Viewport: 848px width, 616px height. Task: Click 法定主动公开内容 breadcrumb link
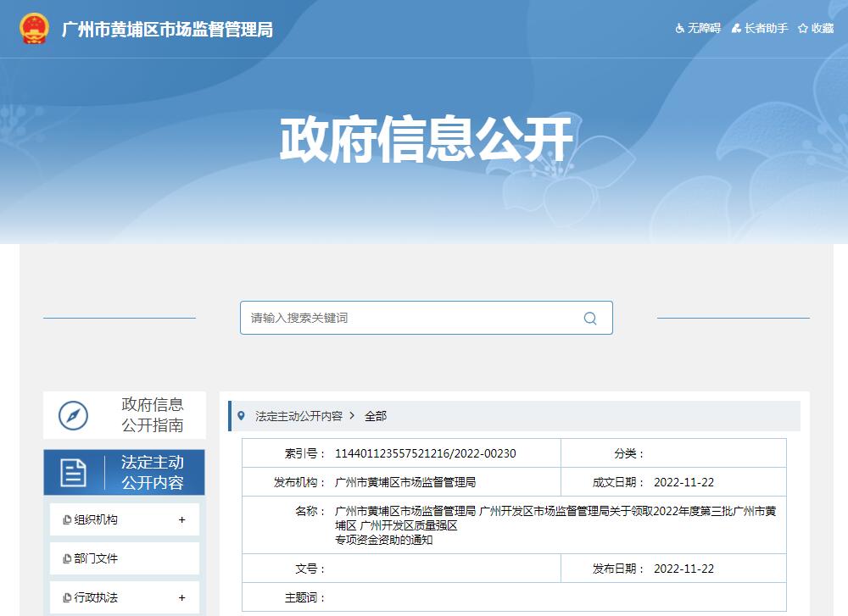[x=298, y=416]
